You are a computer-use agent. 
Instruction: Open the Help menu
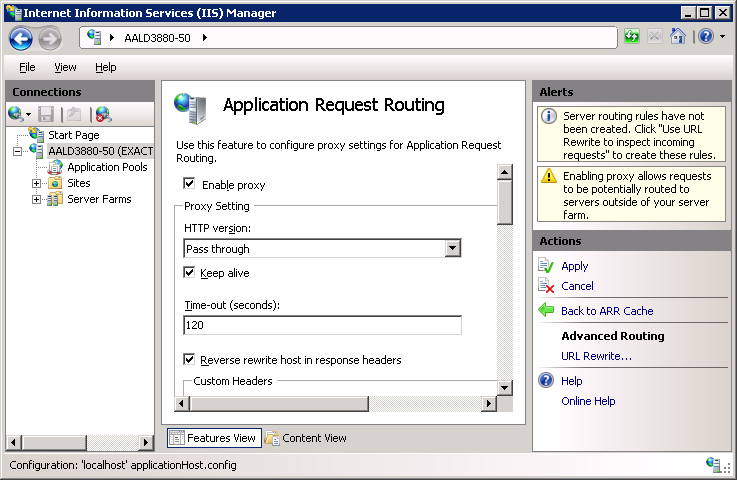click(x=105, y=67)
